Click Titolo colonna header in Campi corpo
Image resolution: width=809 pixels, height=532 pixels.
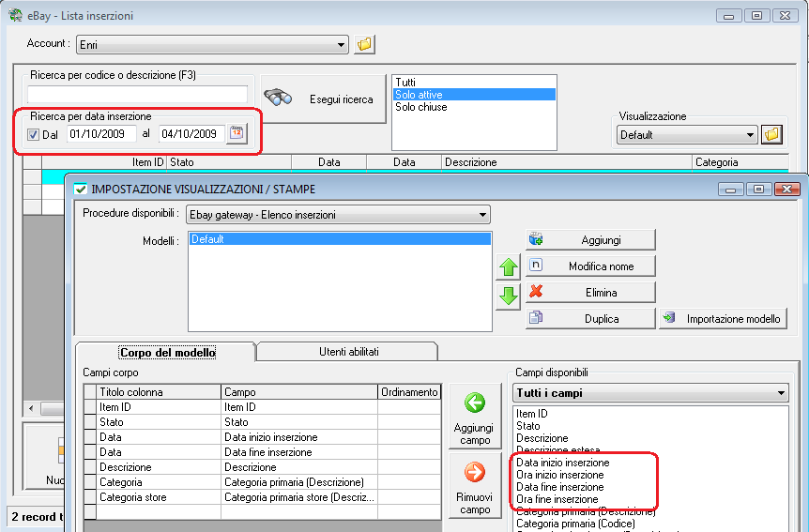click(x=159, y=392)
